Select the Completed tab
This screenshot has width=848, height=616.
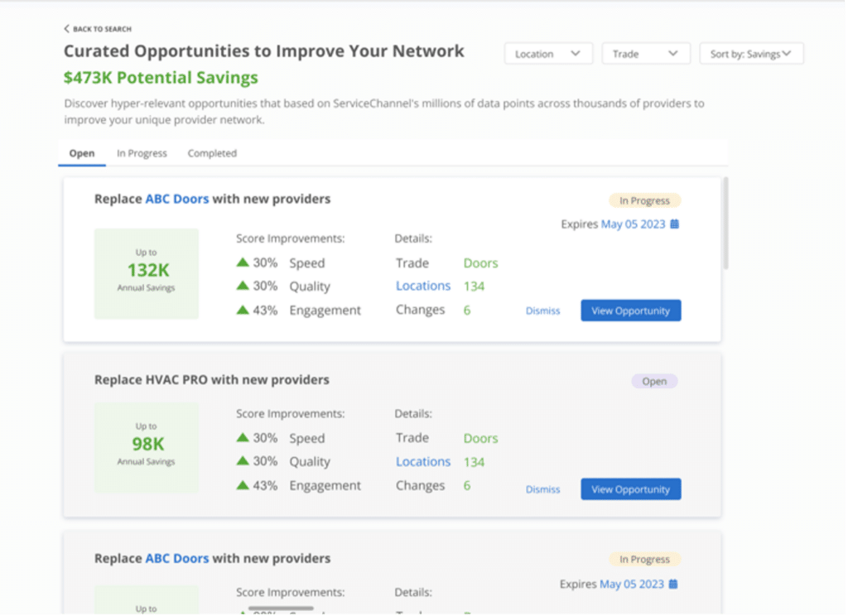coord(212,153)
